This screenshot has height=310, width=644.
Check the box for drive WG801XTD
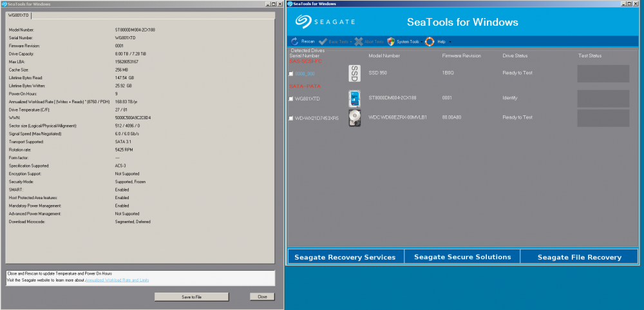(x=291, y=99)
